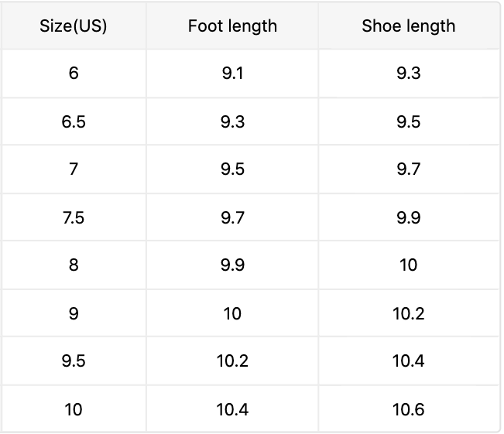Select the size 8 cell
504x434 pixels.
tap(74, 265)
